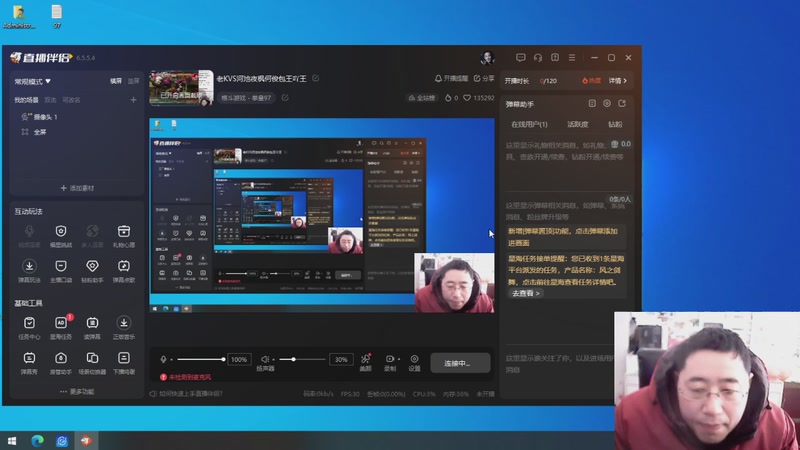The image size is (800, 450).
Task: Open 弹幕点歌 song request tool
Action: [123, 270]
